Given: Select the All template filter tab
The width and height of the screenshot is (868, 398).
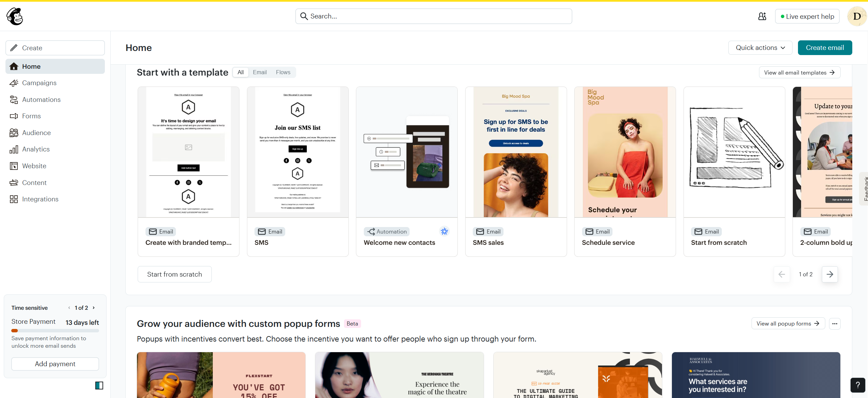Looking at the screenshot, I should point(240,72).
